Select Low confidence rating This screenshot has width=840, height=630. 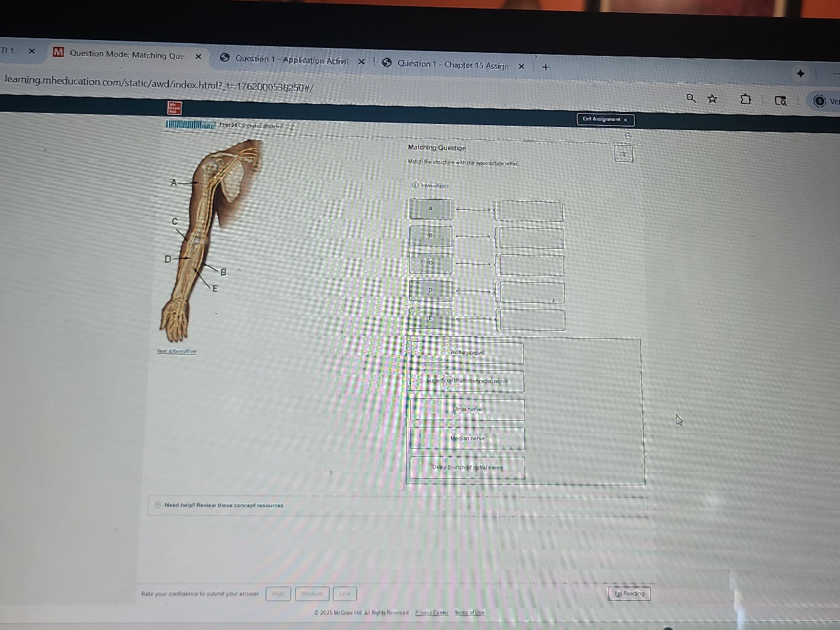pyautogui.click(x=345, y=594)
